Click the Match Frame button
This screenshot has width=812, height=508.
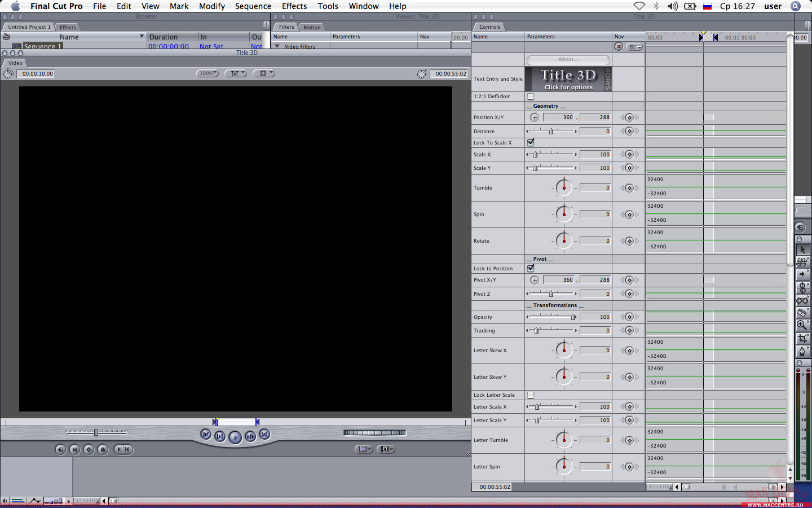(x=60, y=449)
